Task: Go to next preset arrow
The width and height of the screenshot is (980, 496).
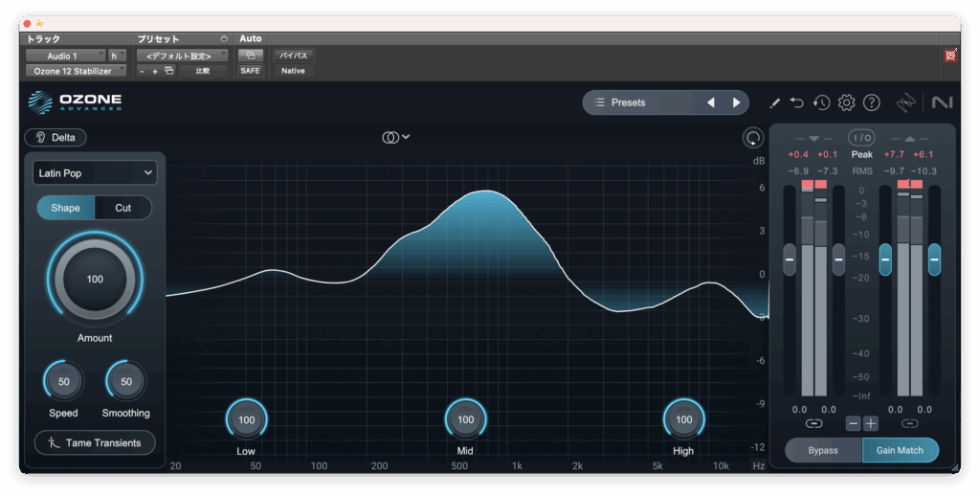Action: [x=736, y=102]
